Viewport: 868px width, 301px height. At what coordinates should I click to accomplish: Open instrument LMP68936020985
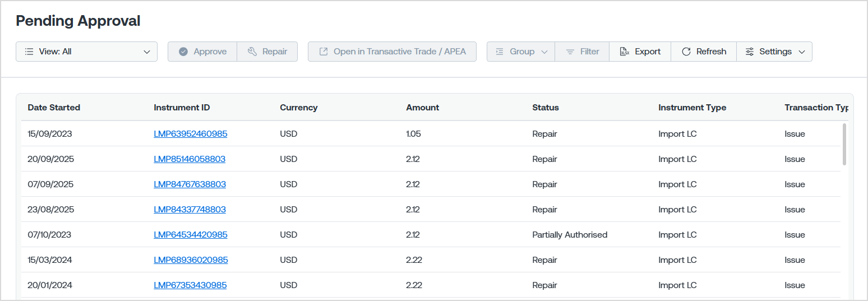click(191, 260)
